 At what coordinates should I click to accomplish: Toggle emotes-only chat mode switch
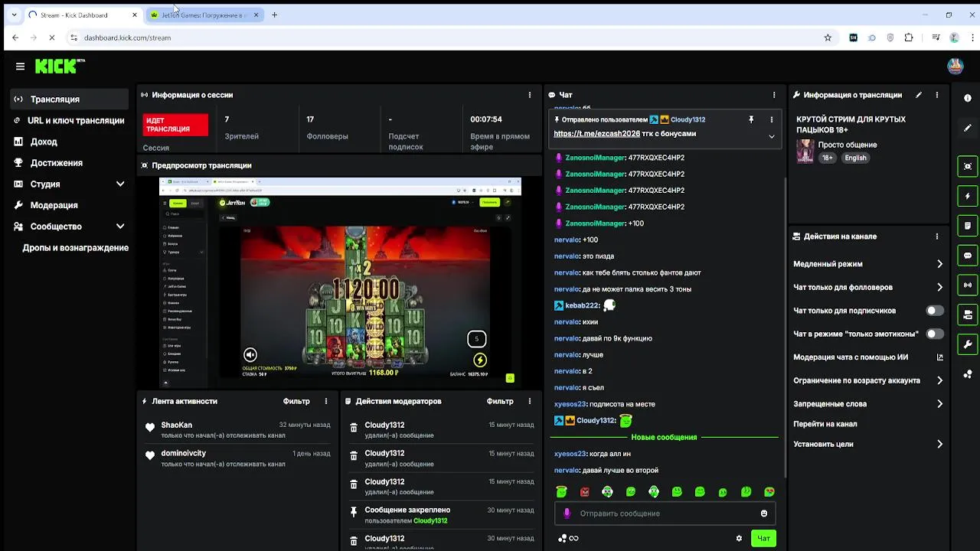click(x=934, y=334)
